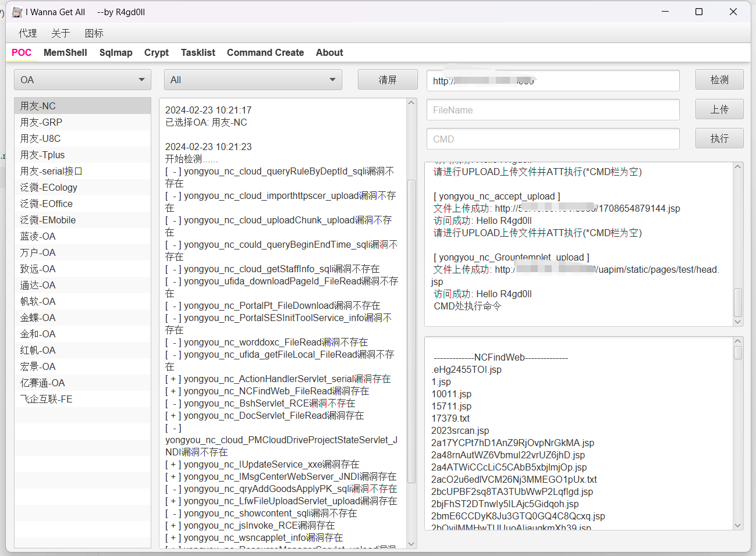Viewport: 756px width, 556px height.
Task: Click the yongyou_nc_NCFindWeb_FileRead log line
Action: pyautogui.click(x=267, y=391)
